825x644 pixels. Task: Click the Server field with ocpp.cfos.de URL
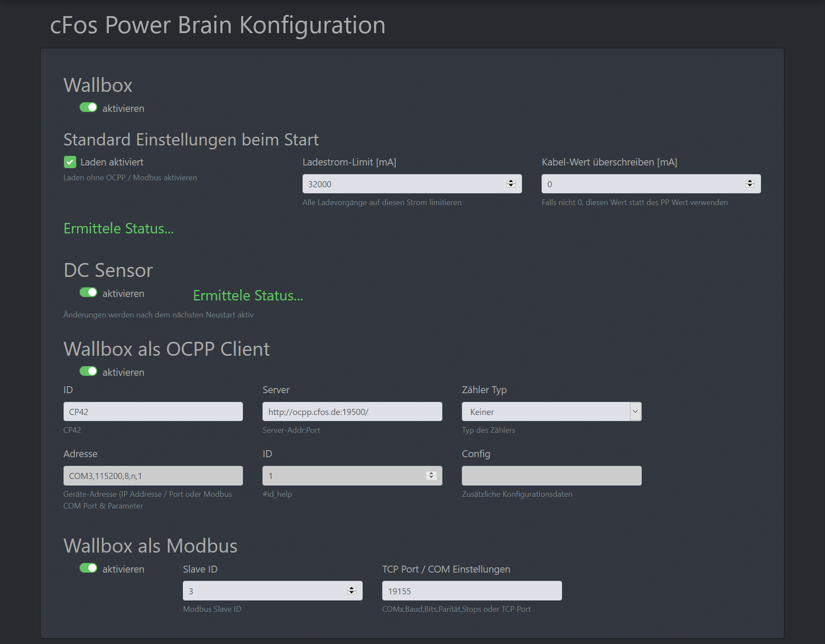352,411
